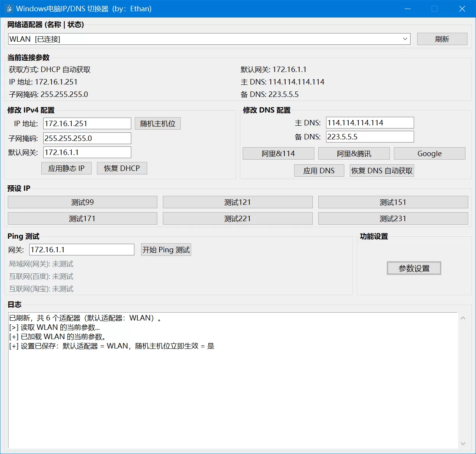Image resolution: width=476 pixels, height=454 pixels.
Task: Close the IP/DNS switcher window
Action: [x=462, y=9]
